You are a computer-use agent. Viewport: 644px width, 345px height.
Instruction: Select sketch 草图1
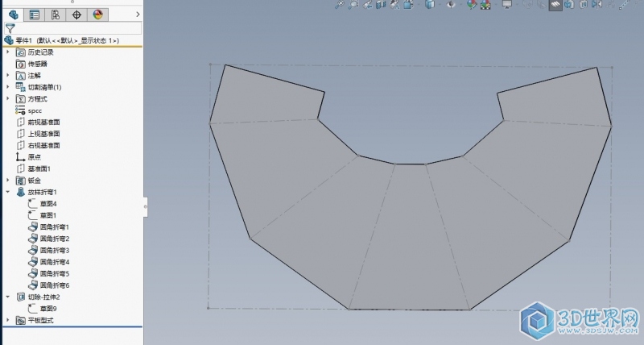tap(43, 215)
